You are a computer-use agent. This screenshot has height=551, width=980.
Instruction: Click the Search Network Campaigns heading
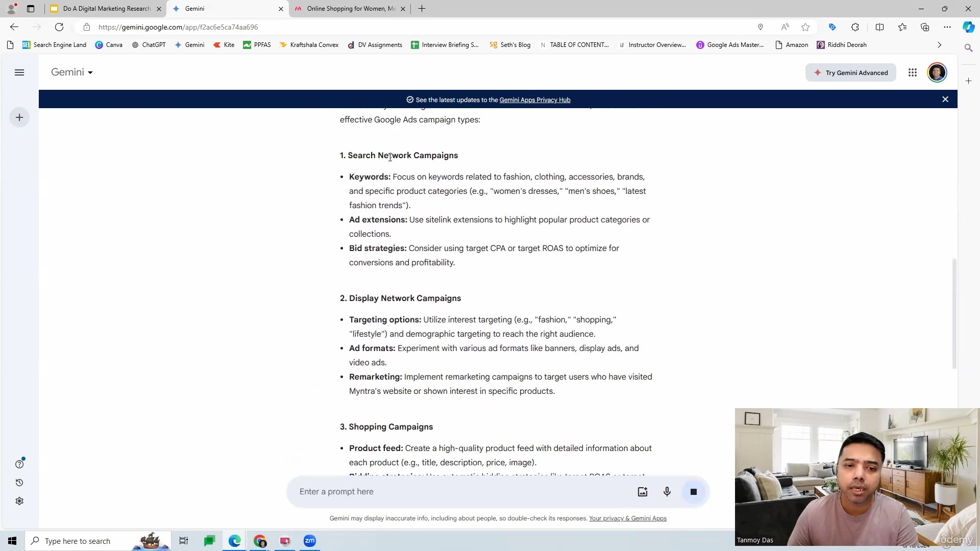point(399,156)
